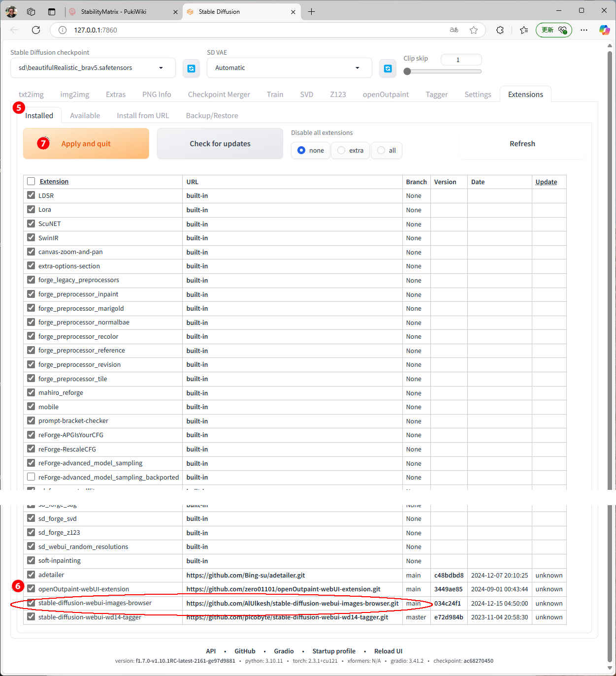Enable reForge-advanced_model_sampling_backported extension

[x=31, y=477]
